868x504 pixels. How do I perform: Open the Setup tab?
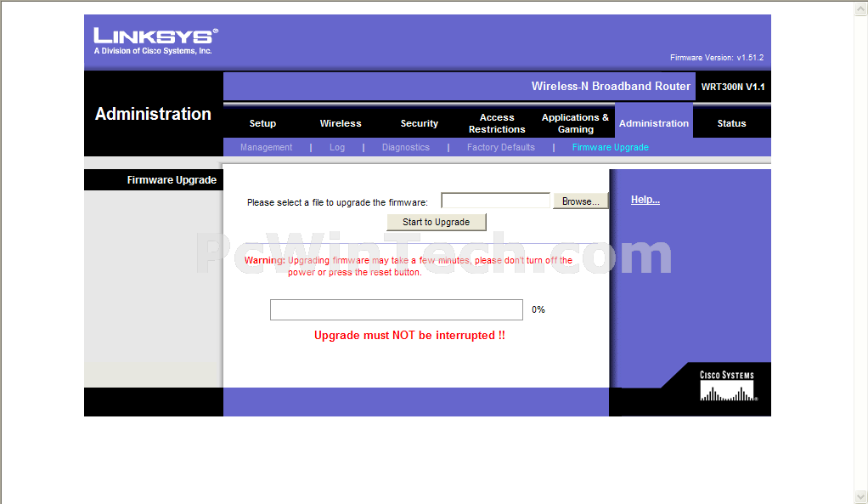(262, 123)
